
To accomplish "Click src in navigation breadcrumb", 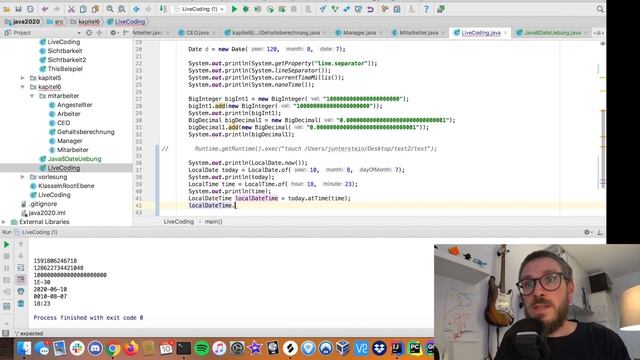I will click(x=55, y=22).
